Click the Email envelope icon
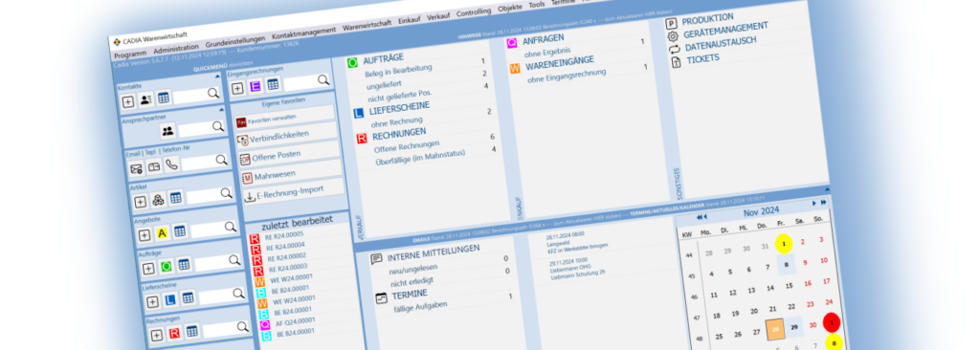Screen dimensions: 980x350 136,168
